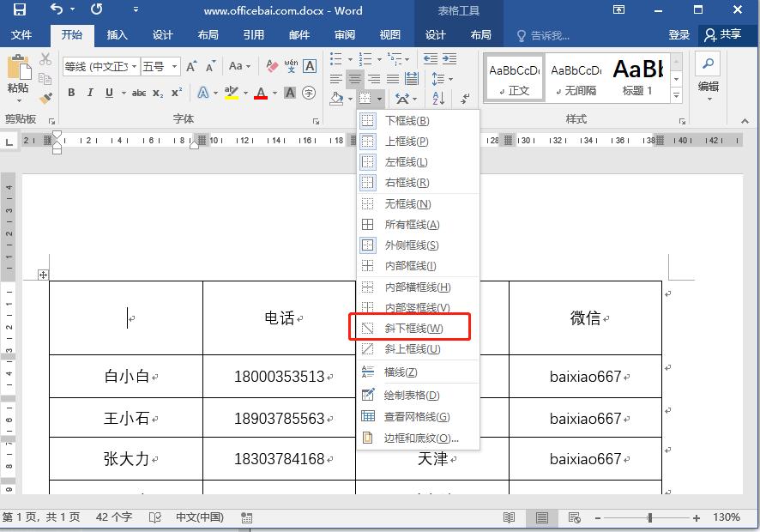
Task: Click the red underline font color swatch
Action: pos(261,92)
